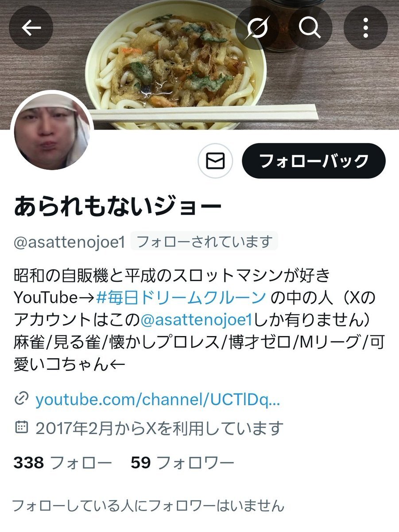Open the three-dot overflow menu
The image size is (399, 532).
coord(365,28)
